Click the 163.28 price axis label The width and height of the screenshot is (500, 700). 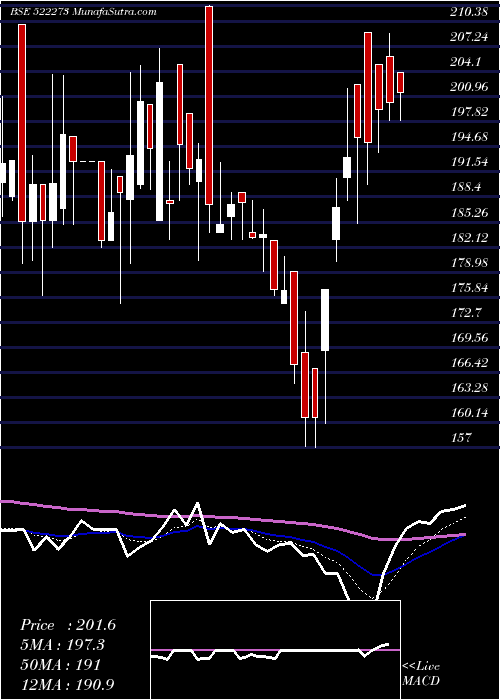469,388
